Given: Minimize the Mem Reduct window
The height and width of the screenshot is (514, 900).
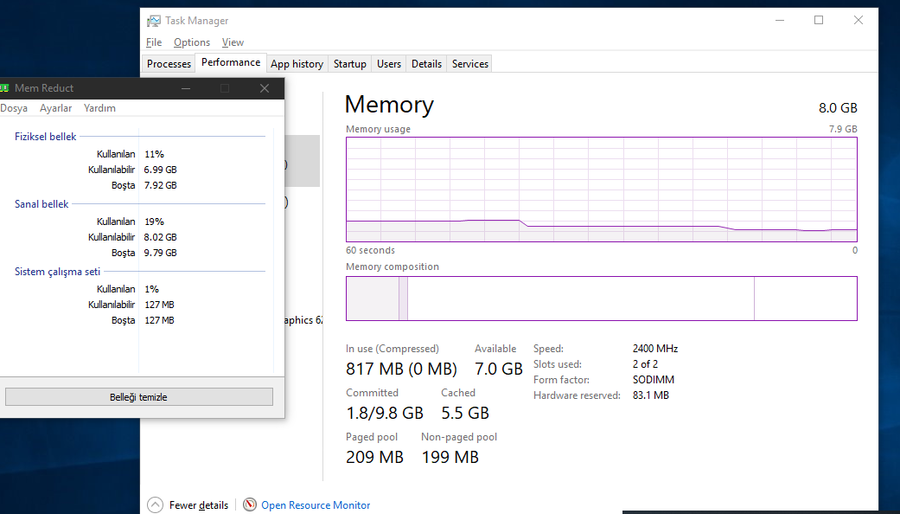Looking at the screenshot, I should click(186, 88).
